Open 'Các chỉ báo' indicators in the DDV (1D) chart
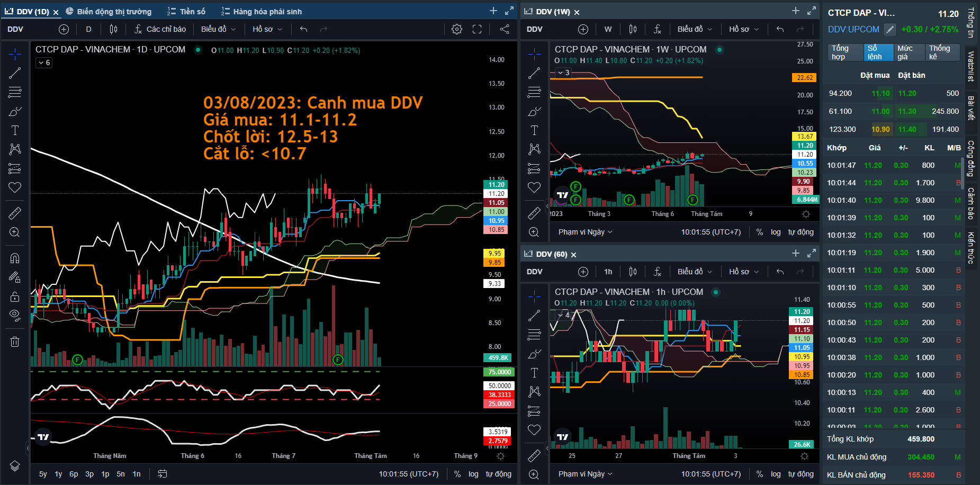The width and height of the screenshot is (980, 485). coord(160,29)
